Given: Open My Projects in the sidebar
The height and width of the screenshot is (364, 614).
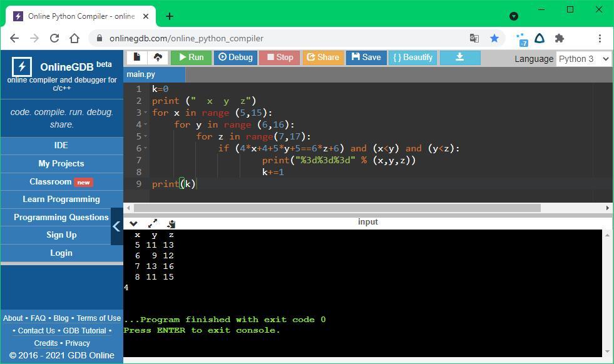Looking at the screenshot, I should (x=61, y=164).
